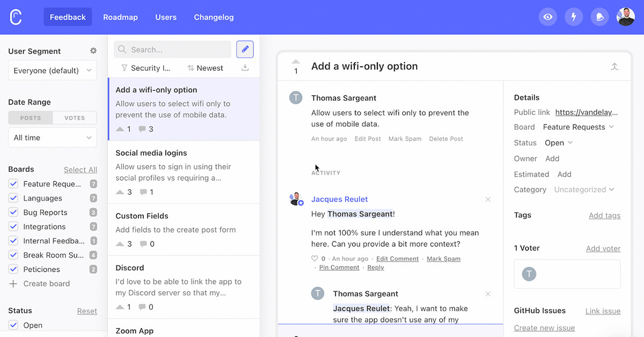Uncheck the Feature Requests board checkbox

14,184
